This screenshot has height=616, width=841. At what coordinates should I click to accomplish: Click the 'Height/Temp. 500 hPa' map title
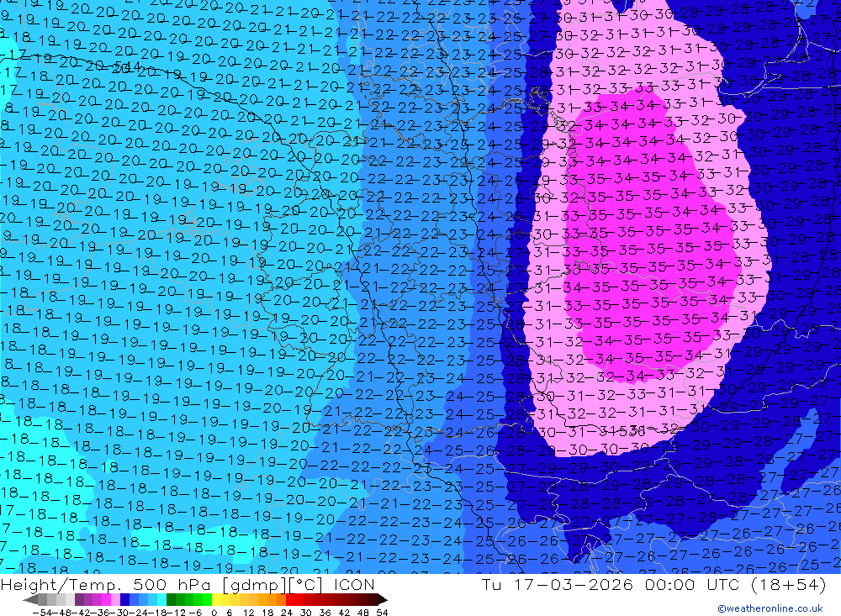click(x=105, y=584)
